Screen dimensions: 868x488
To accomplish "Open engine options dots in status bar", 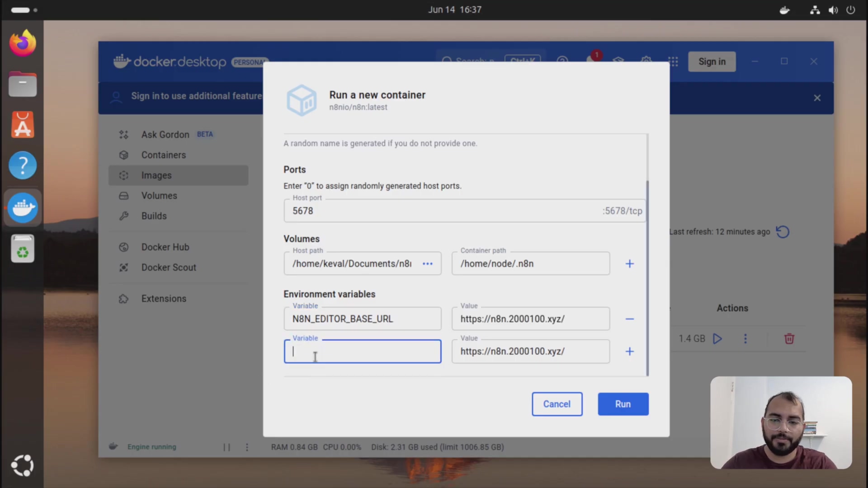I will (x=247, y=447).
